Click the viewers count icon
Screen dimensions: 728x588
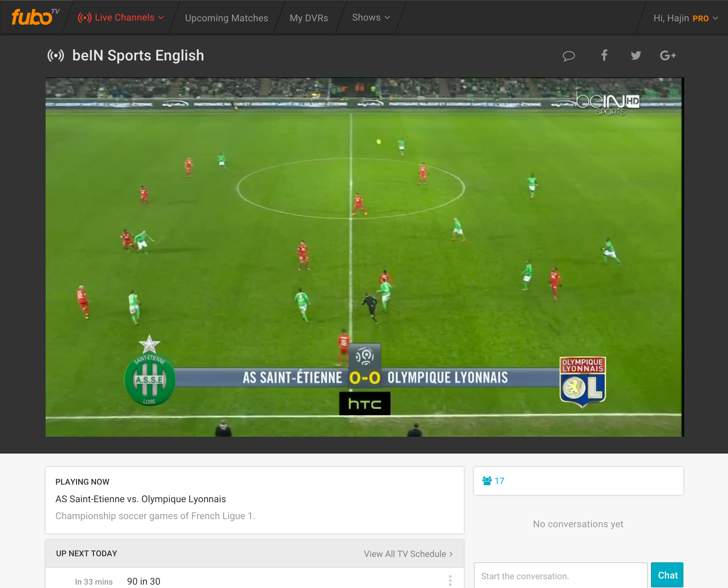click(x=487, y=481)
